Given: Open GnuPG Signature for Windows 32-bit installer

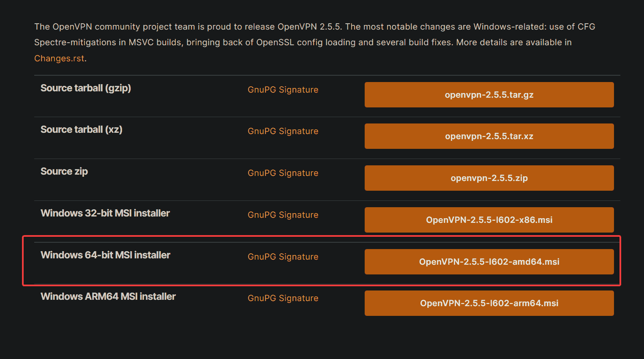Looking at the screenshot, I should [x=283, y=215].
